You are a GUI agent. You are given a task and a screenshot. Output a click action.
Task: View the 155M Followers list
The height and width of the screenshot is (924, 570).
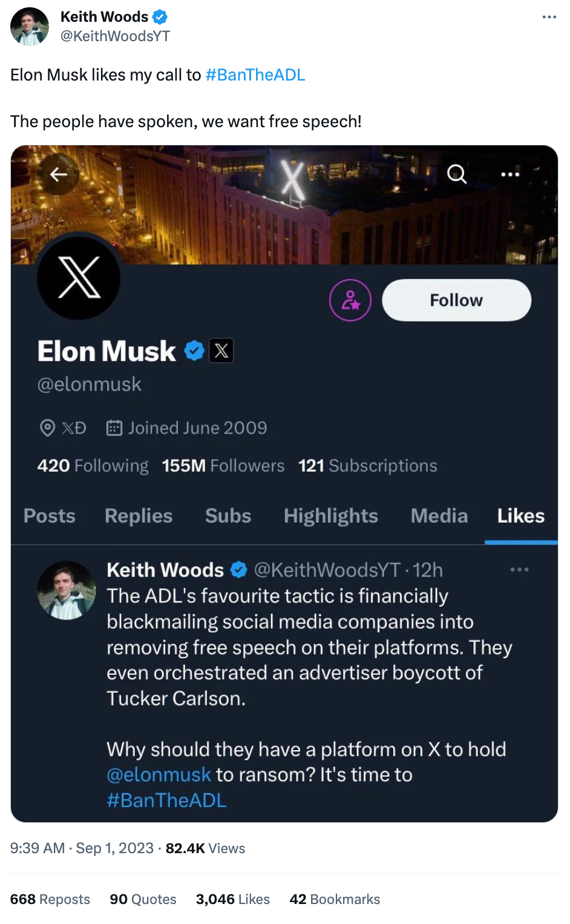point(223,466)
